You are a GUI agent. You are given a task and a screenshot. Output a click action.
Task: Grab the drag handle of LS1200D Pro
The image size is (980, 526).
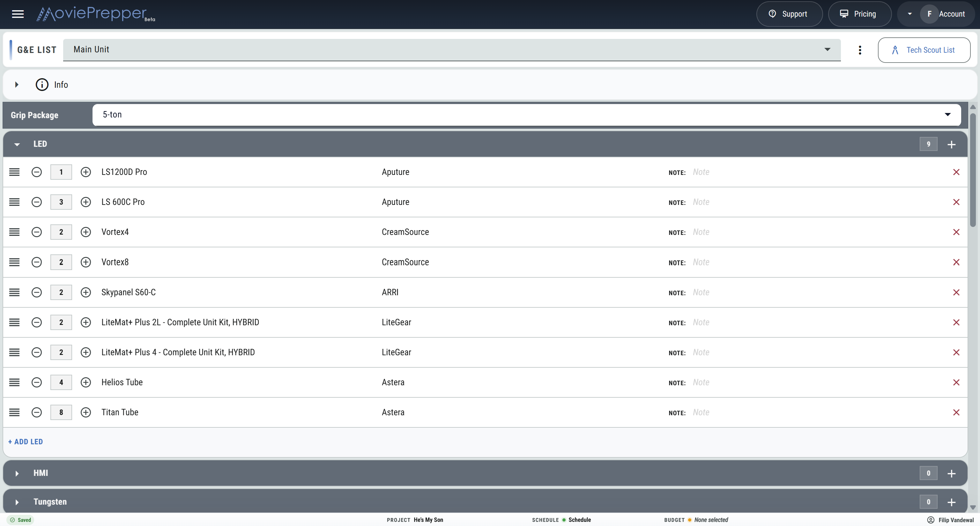[x=14, y=172]
